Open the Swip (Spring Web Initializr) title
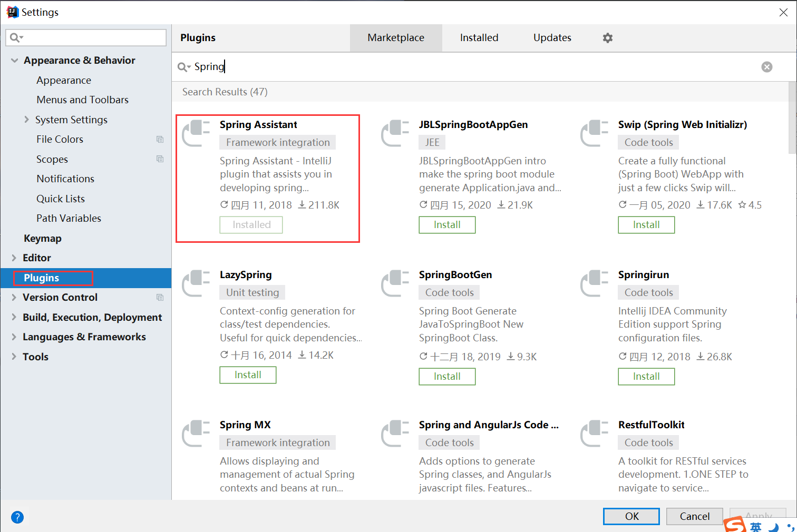 point(683,125)
